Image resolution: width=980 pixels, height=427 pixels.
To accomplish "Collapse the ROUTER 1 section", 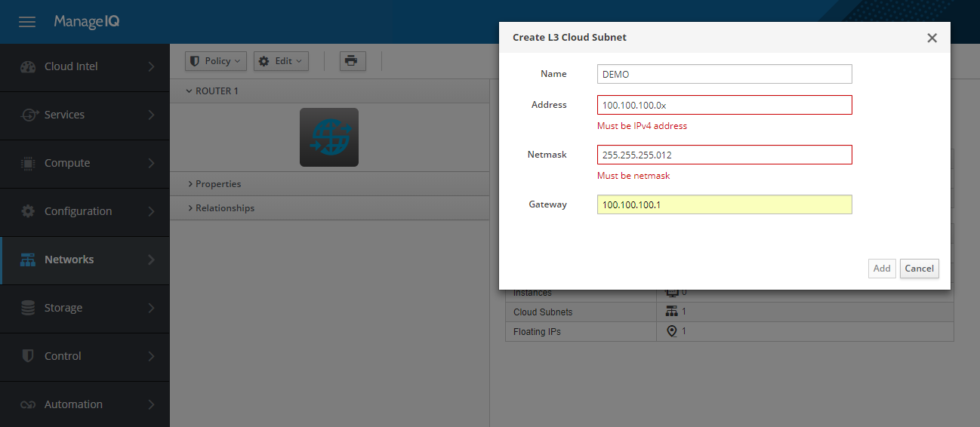I will (212, 91).
